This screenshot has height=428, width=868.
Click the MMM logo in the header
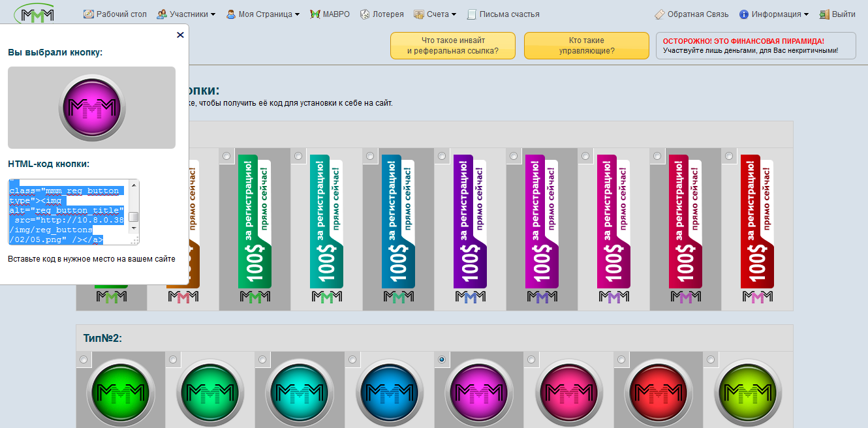(36, 13)
